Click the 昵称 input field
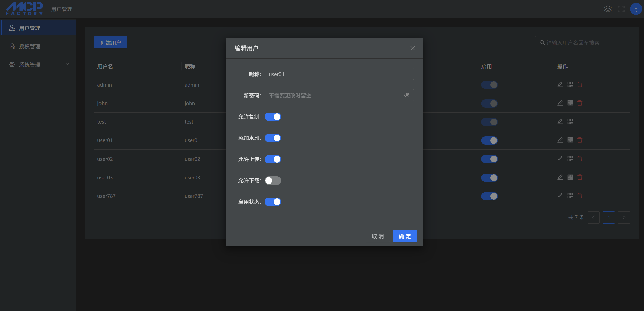644x311 pixels. tap(339, 74)
